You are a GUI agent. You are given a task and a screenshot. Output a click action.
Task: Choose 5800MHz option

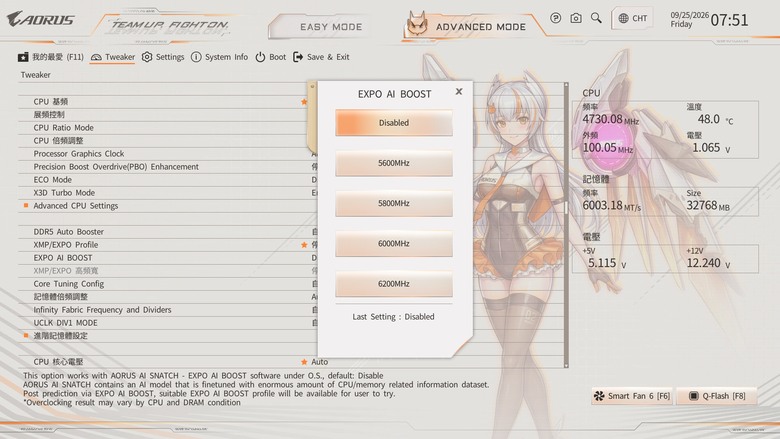(393, 203)
